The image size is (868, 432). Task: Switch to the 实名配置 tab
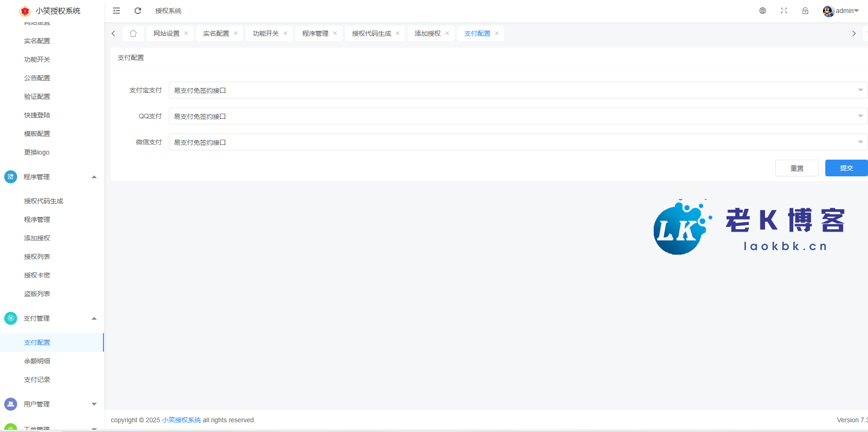[216, 33]
